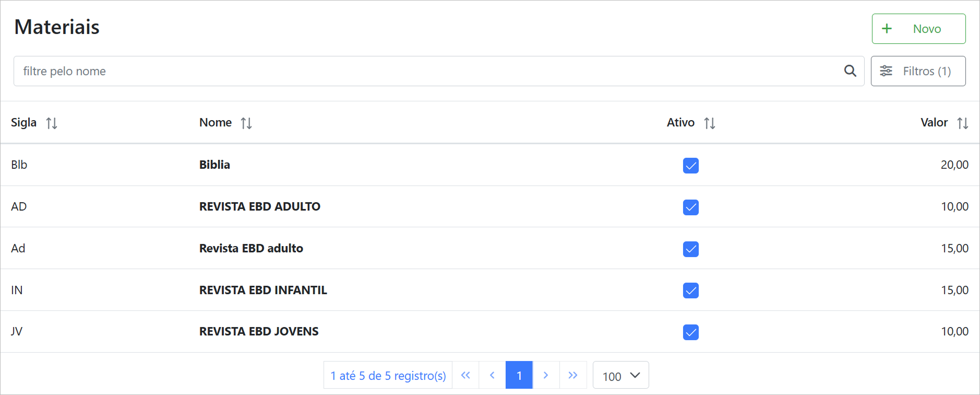Image resolution: width=980 pixels, height=395 pixels.
Task: Select page 1 in the paginator
Action: pyautogui.click(x=519, y=375)
